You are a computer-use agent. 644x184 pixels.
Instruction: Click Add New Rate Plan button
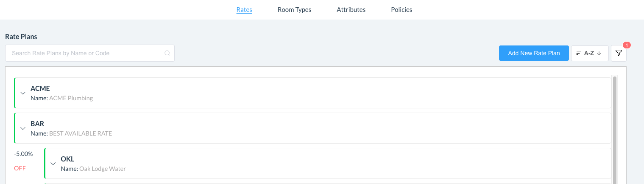(x=534, y=53)
